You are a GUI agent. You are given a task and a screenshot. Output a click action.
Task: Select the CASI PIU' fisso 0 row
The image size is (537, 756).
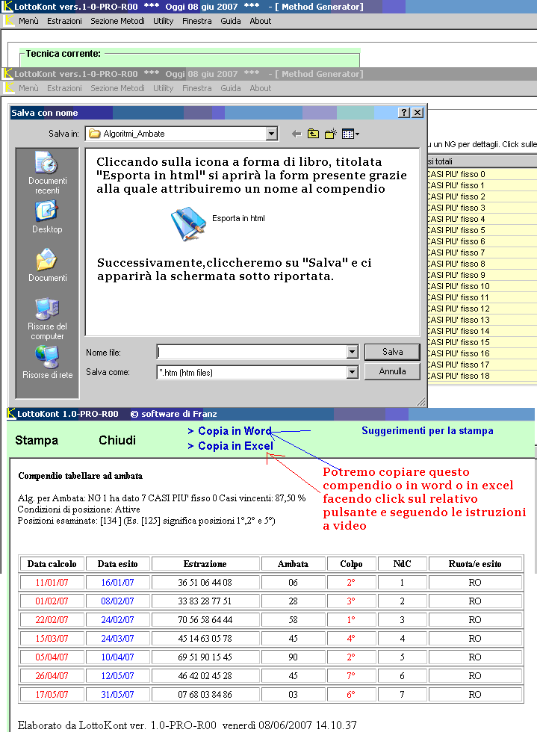(482, 174)
